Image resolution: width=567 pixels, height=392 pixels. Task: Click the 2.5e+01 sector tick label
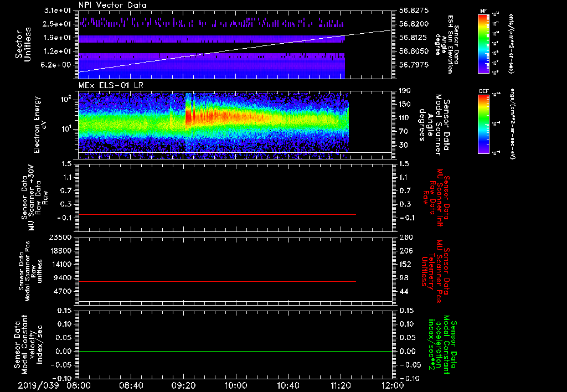click(58, 24)
